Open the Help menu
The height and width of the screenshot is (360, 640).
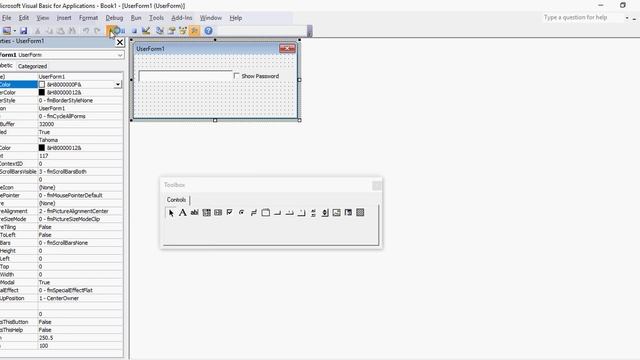click(236, 18)
